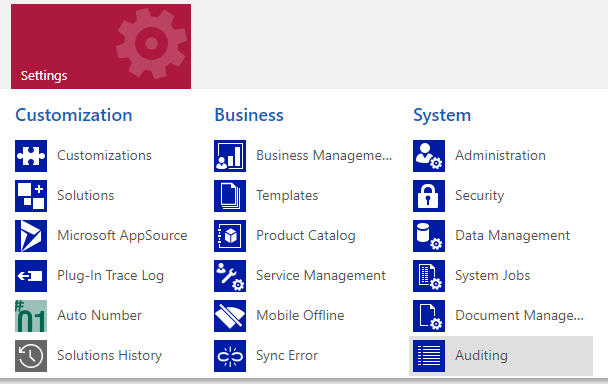Open the Document Manage... text entry
The height and width of the screenshot is (385, 608).
click(519, 316)
